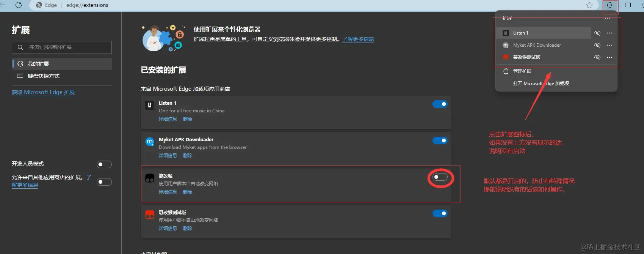Open 详细信息 for 篡改猴测试版
This screenshot has height=254, width=644.
tap(168, 229)
